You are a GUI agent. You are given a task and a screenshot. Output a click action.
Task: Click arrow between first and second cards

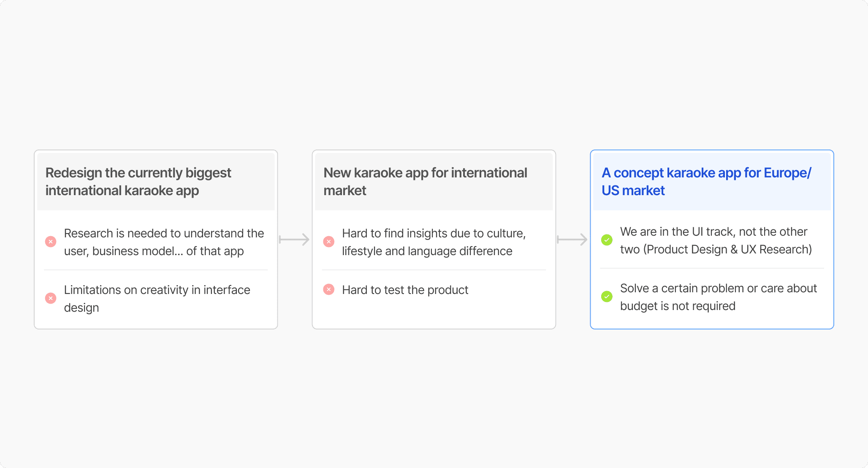click(294, 239)
